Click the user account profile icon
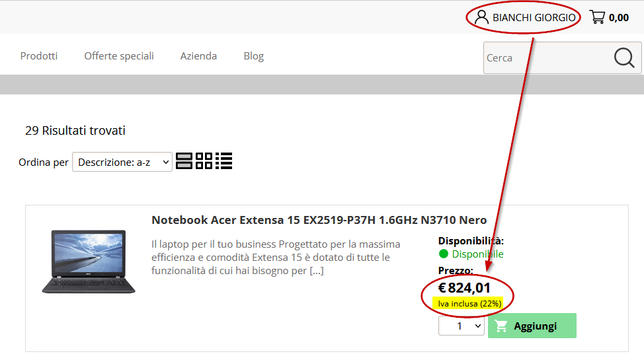 [x=481, y=17]
